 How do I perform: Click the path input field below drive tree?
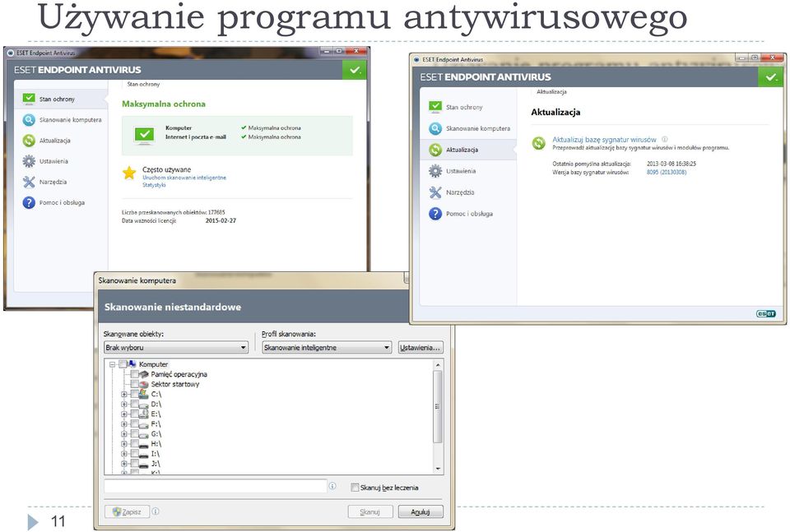(x=216, y=486)
